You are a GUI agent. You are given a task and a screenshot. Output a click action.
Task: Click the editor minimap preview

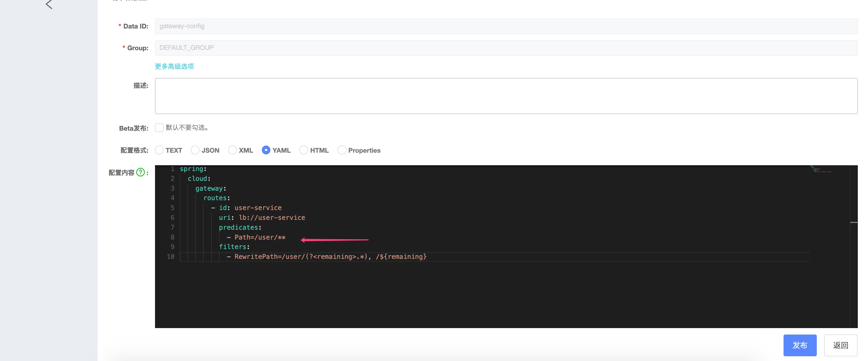point(821,169)
